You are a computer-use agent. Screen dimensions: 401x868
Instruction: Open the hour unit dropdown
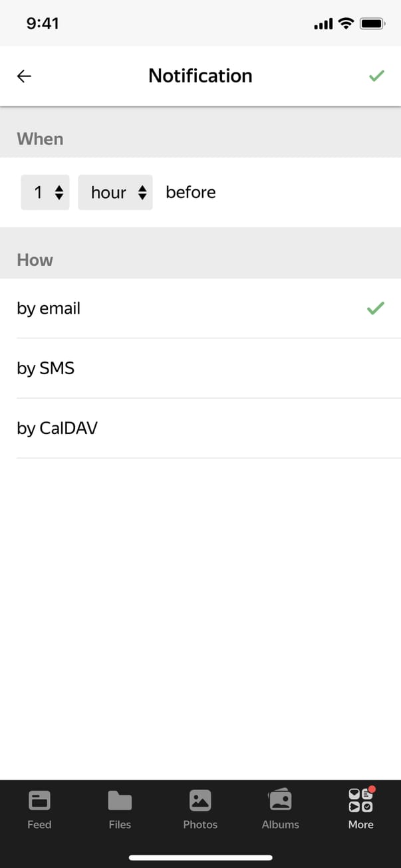(115, 193)
